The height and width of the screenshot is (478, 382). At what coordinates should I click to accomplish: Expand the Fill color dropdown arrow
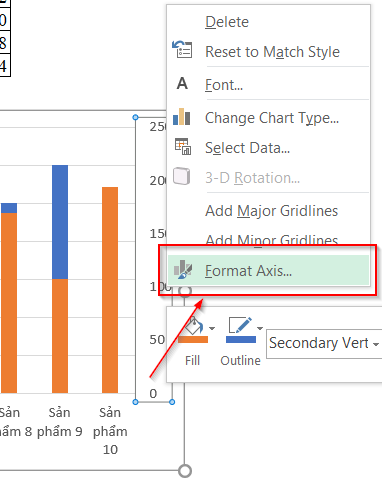tap(212, 329)
